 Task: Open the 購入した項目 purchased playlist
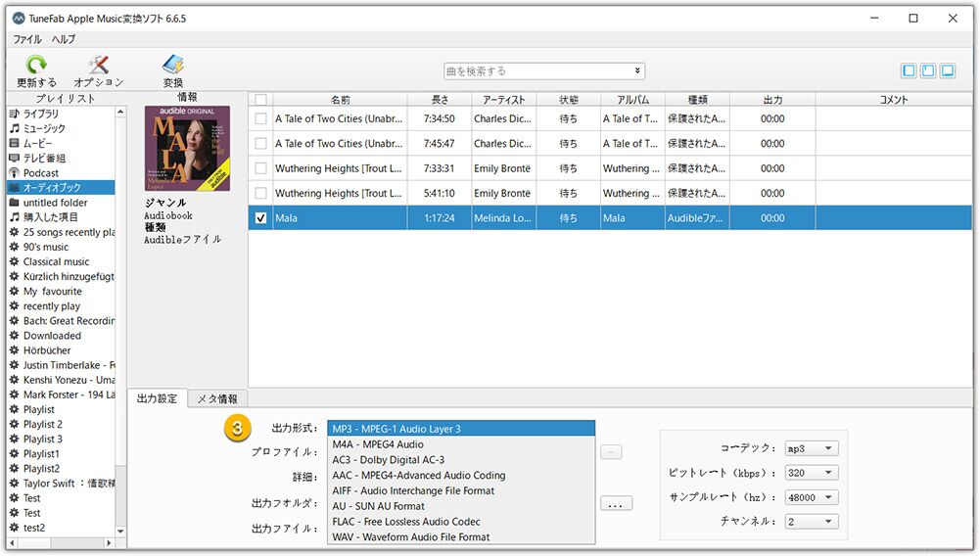tap(50, 217)
